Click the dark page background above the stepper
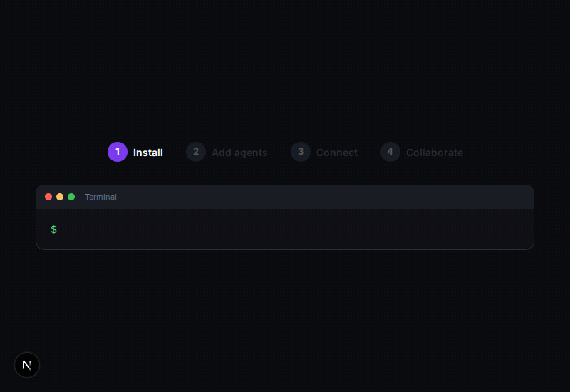The height and width of the screenshot is (392, 570). 285,71
